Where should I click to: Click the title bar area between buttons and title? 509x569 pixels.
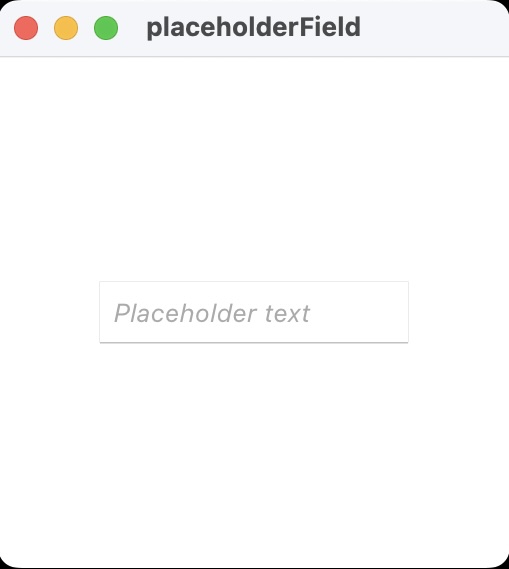tap(132, 28)
